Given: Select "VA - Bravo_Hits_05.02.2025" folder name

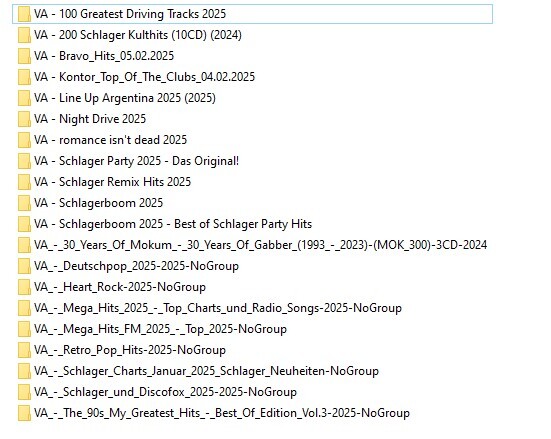Looking at the screenshot, I should (x=104, y=56).
